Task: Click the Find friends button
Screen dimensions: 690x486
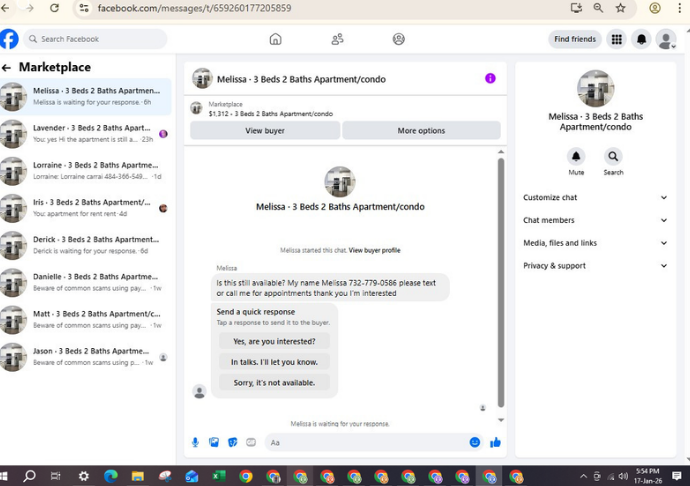Action: 575,39
